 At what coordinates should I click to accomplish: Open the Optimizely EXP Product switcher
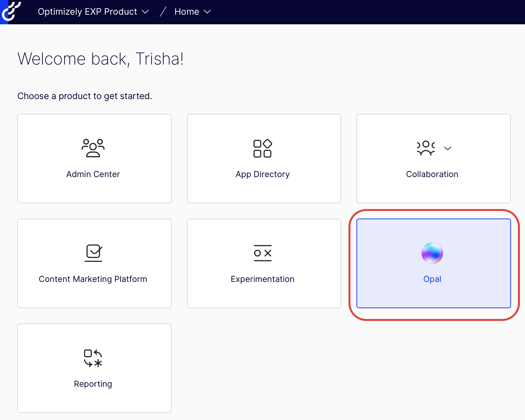click(87, 12)
